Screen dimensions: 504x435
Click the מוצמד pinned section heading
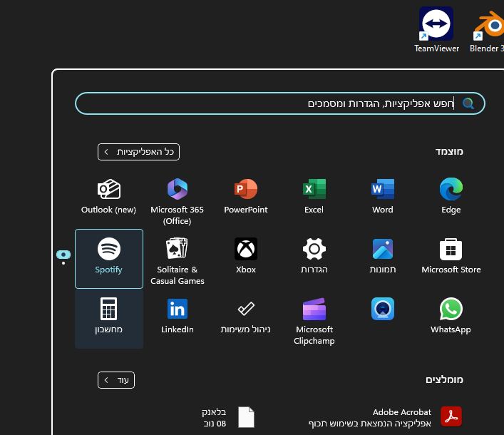pos(449,151)
